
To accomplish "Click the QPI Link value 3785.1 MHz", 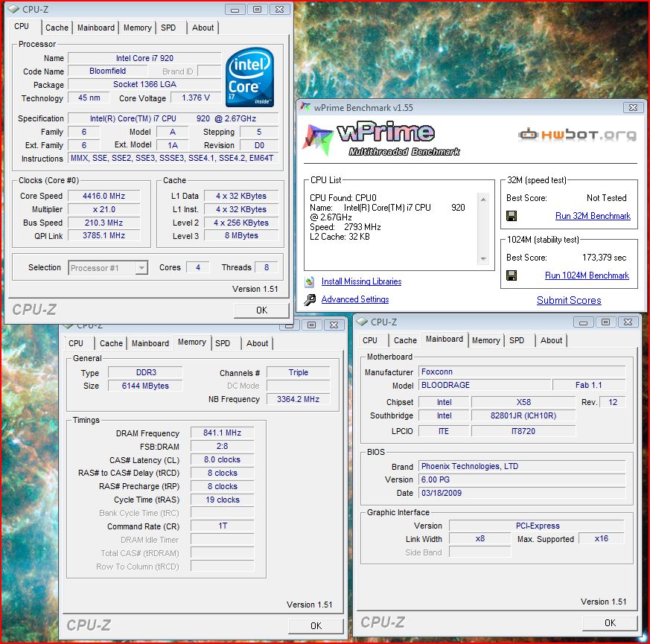I will coord(103,235).
